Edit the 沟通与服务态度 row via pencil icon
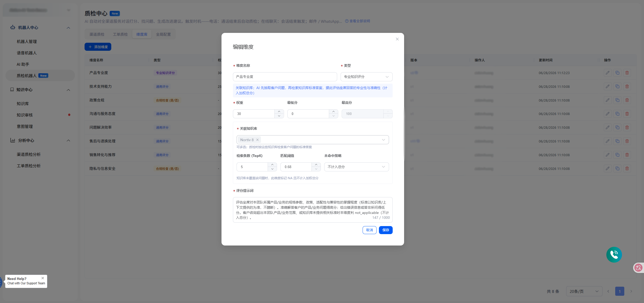 coord(608,114)
